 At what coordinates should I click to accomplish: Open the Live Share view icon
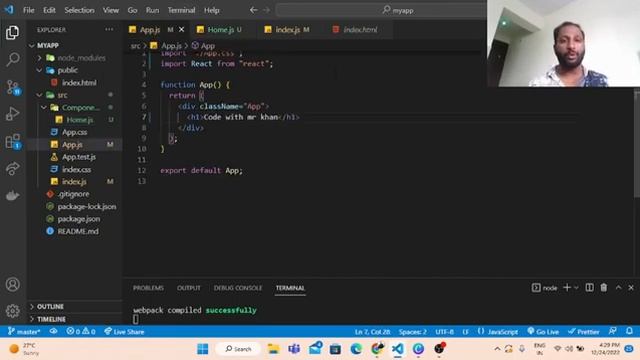[x=13, y=168]
